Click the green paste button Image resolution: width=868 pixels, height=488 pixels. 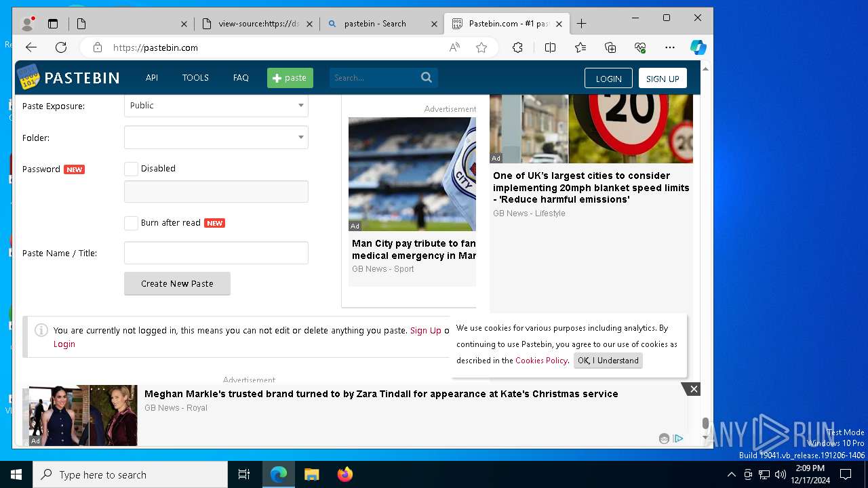(x=290, y=78)
